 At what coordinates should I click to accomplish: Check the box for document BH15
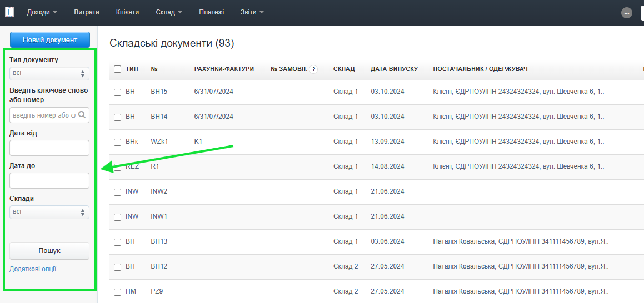117,92
